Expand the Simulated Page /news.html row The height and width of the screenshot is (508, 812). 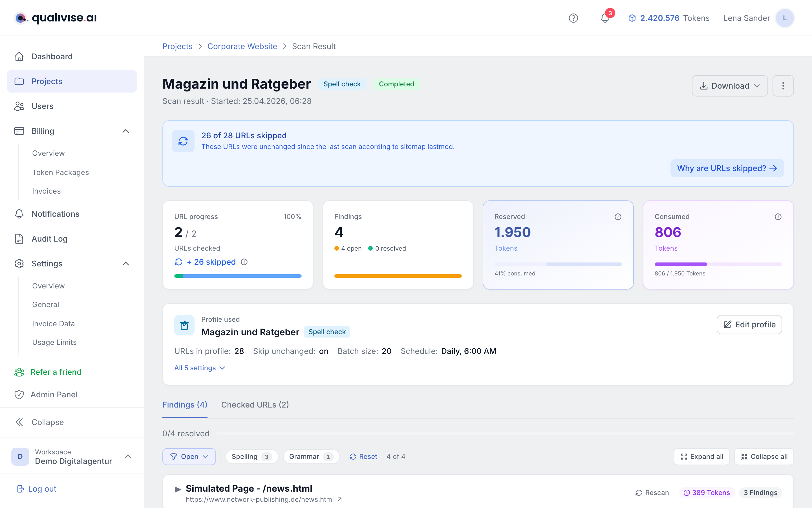click(x=178, y=489)
